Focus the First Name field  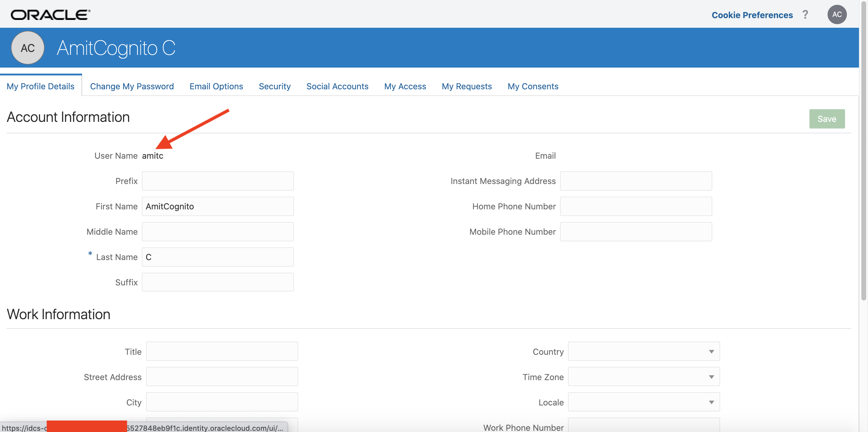tap(218, 206)
